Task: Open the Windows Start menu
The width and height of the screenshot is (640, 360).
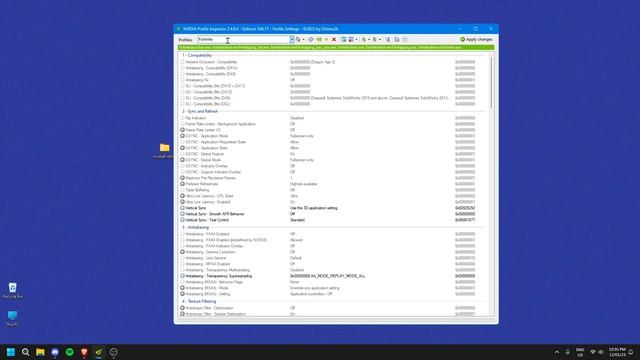Action: pos(11,352)
